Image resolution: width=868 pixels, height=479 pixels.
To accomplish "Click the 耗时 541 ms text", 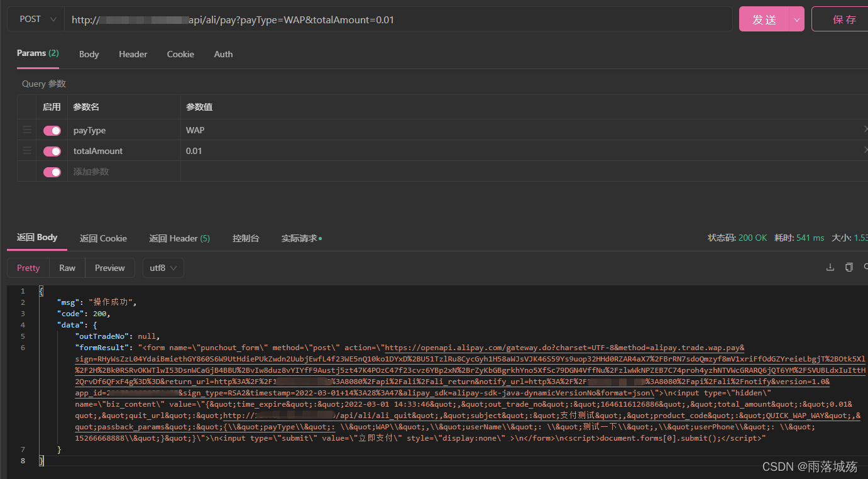I will point(799,238).
